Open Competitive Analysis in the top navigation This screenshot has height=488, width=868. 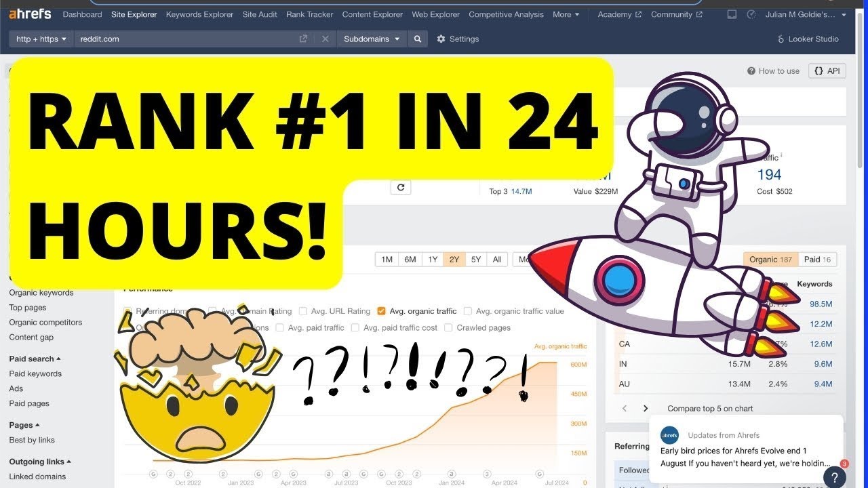pyautogui.click(x=506, y=14)
